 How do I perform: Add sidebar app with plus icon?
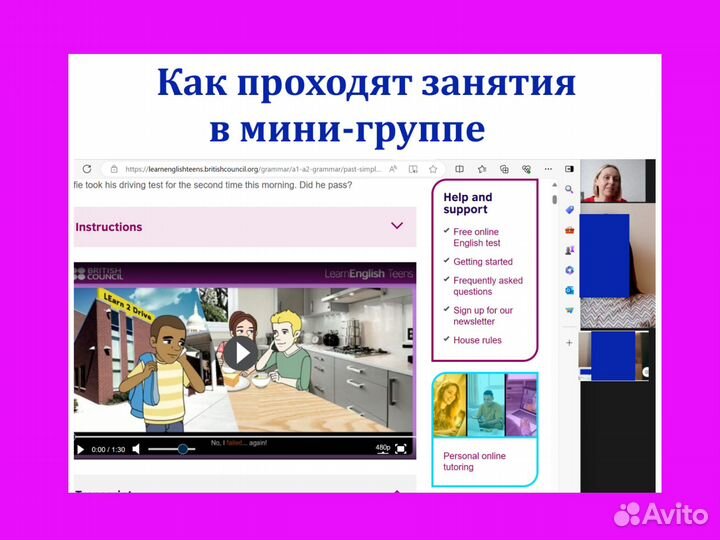tap(569, 343)
